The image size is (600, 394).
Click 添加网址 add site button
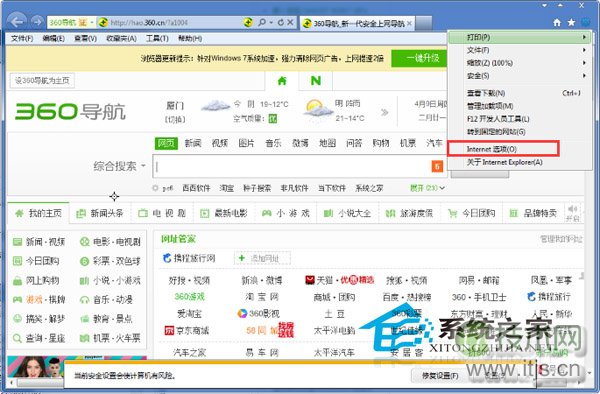point(262,258)
